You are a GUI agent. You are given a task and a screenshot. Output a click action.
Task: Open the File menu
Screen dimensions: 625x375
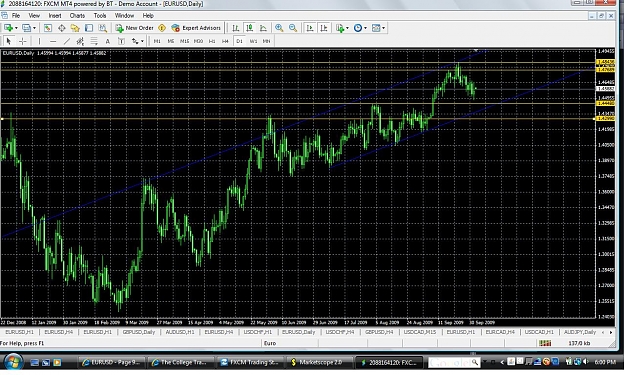coord(16,16)
